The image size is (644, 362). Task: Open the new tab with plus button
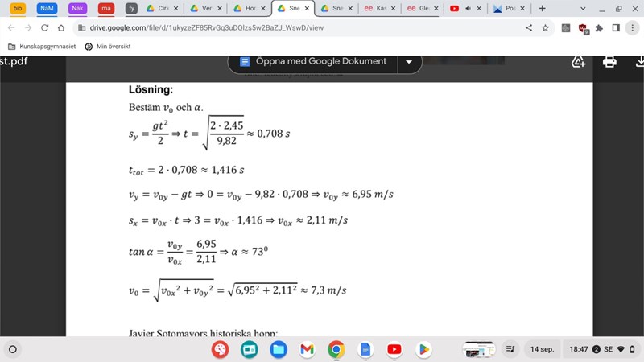tap(542, 8)
